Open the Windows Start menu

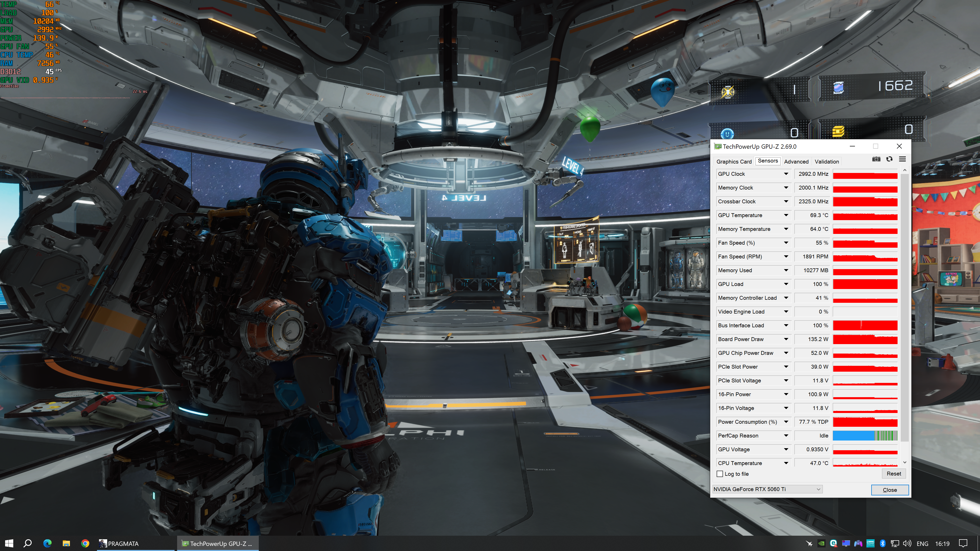point(9,543)
